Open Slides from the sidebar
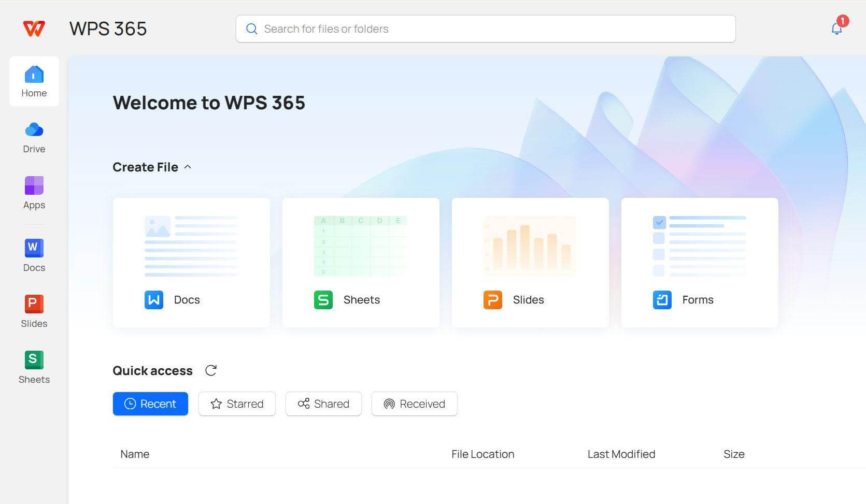 [x=34, y=311]
